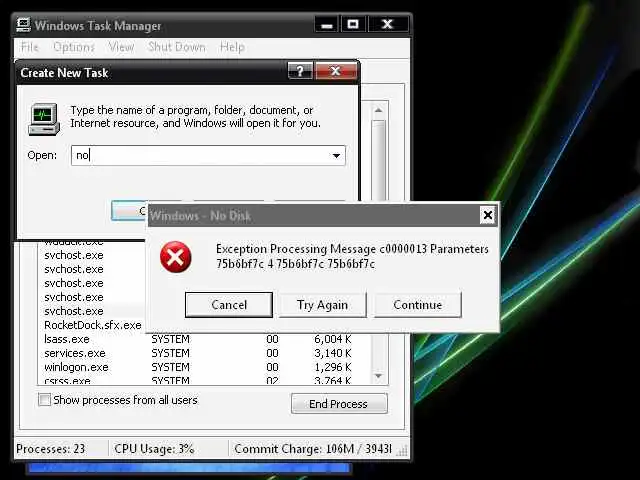Click the 6,004 K memory value

[333, 339]
